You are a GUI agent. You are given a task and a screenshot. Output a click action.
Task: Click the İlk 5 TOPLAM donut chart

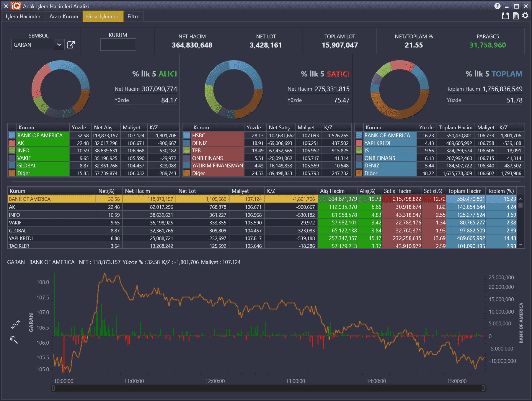tap(400, 89)
